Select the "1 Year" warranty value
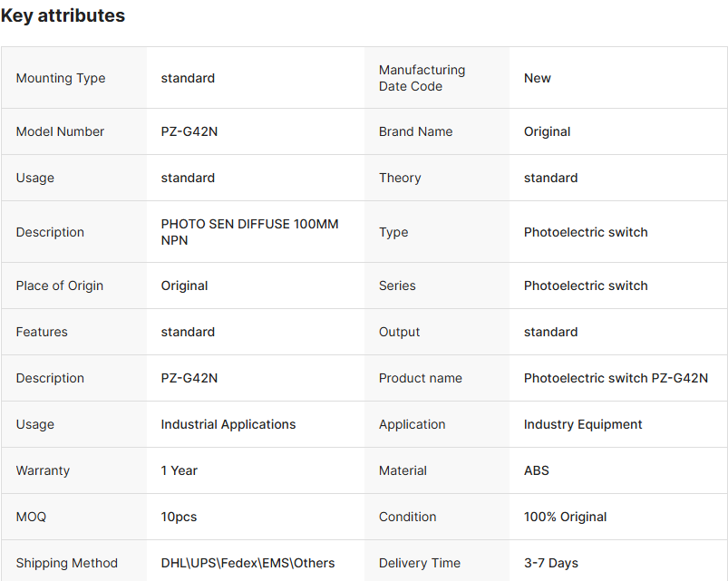The height and width of the screenshot is (581, 728). [x=180, y=470]
